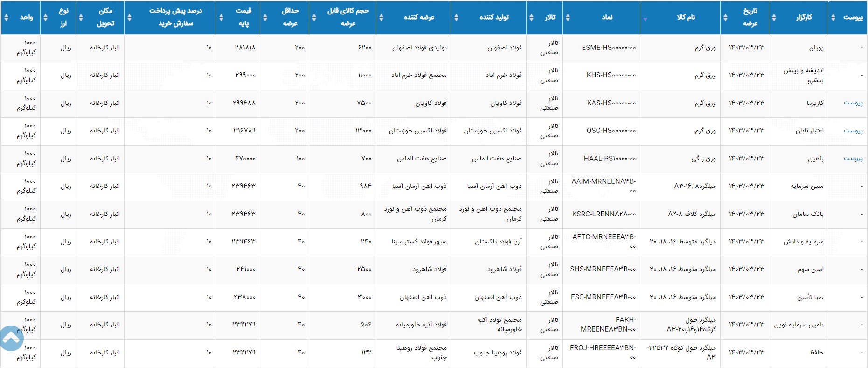Image resolution: width=868 pixels, height=368 pixels.
Task: Click product name "میلگرد کلاف A2-8"
Action: [692, 214]
